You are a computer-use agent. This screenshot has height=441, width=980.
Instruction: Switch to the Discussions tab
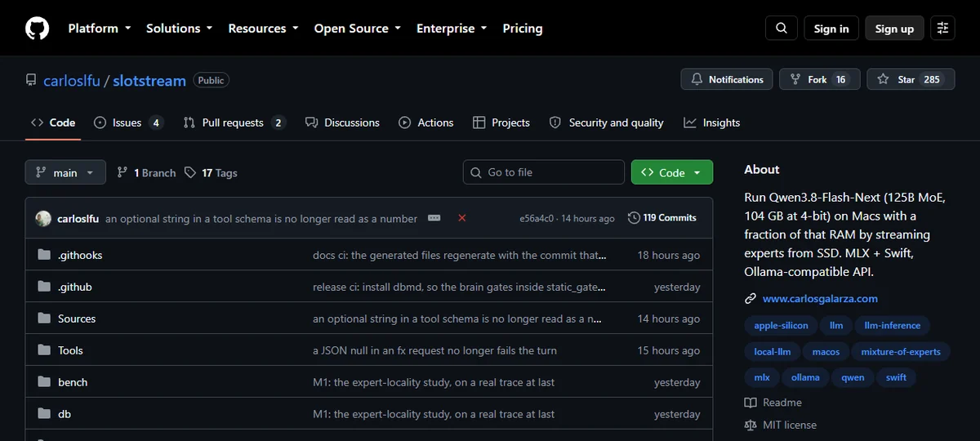point(342,122)
